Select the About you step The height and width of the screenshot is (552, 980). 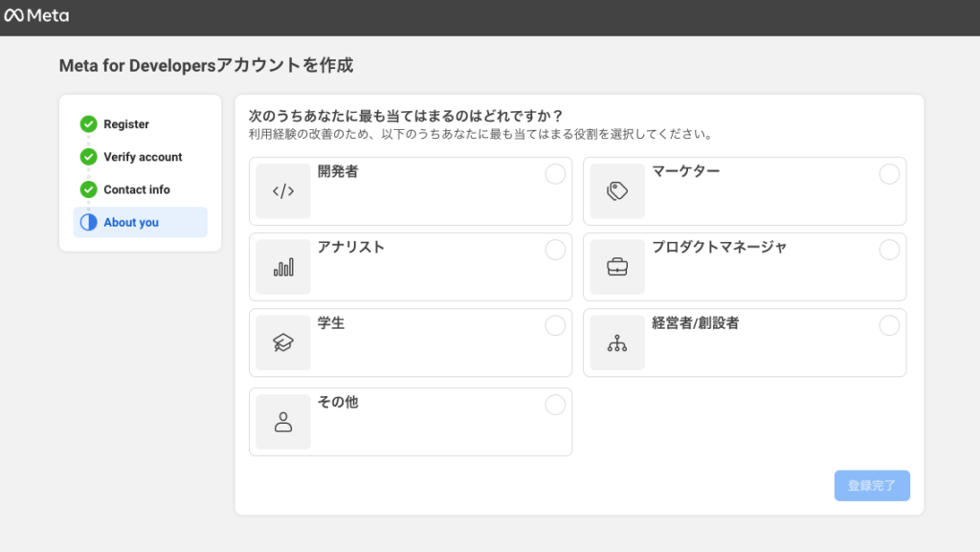131,222
